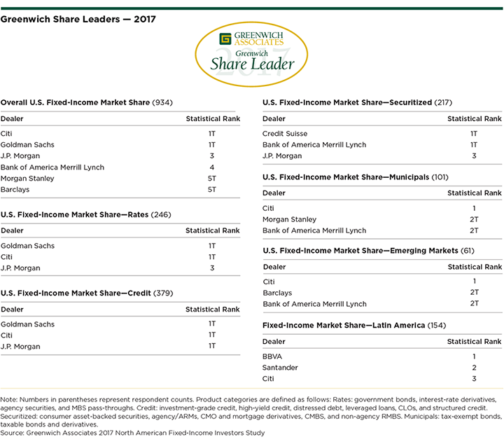Select the 'U.S. Fixed-Income Market Share—Credit (379)' heading
504x444 pixels.
click(87, 293)
